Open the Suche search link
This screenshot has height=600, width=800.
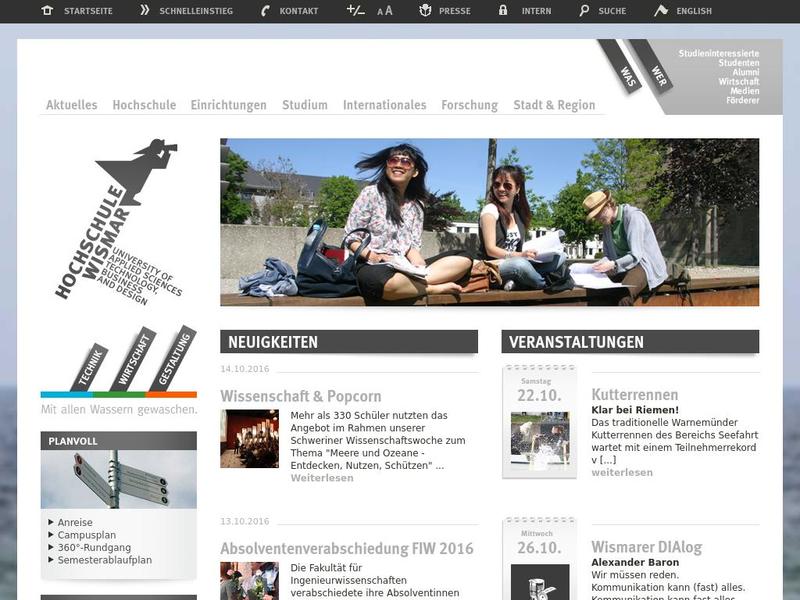(x=612, y=11)
